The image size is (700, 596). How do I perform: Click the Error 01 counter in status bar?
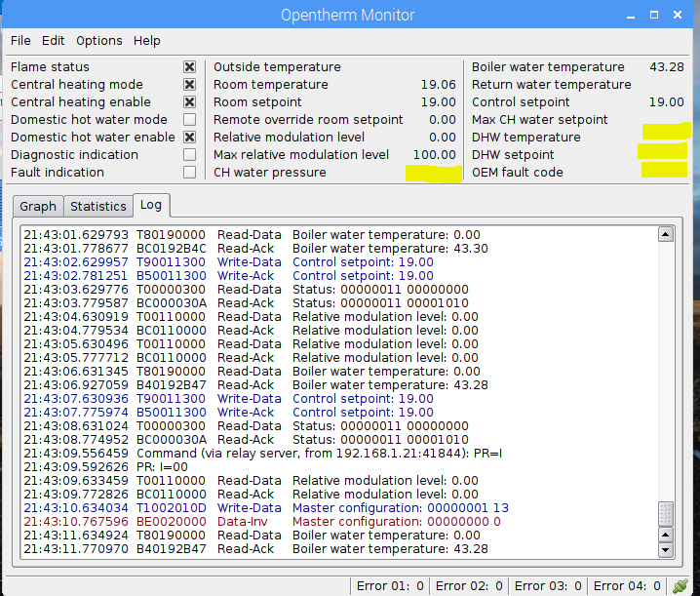click(x=390, y=585)
